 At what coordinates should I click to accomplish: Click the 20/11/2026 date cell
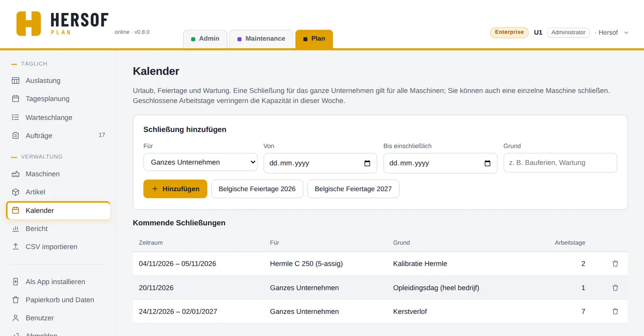tap(156, 288)
